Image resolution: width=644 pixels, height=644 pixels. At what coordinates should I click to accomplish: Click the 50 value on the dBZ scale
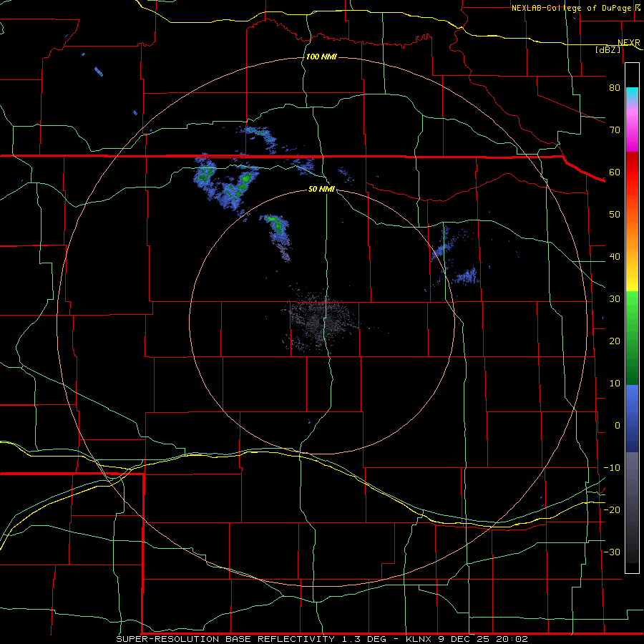615,215
